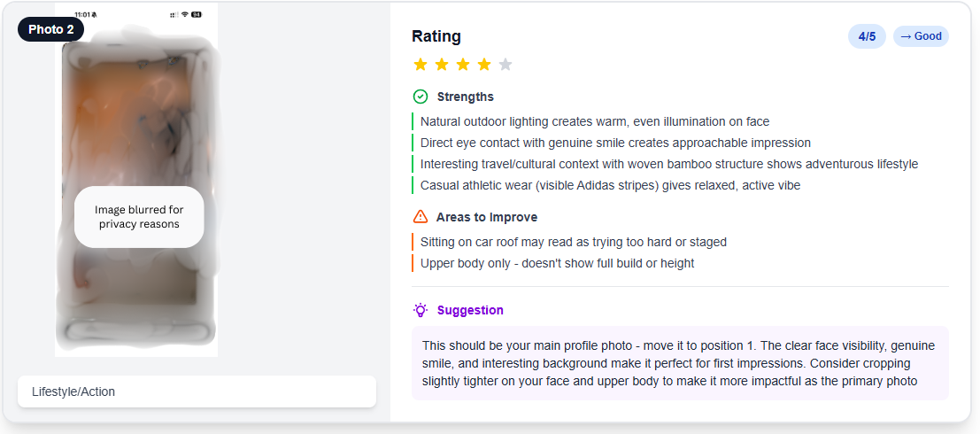This screenshot has width=980, height=434.
Task: Click the 'Image blurred for privacy reasons' notice
Action: [x=139, y=217]
